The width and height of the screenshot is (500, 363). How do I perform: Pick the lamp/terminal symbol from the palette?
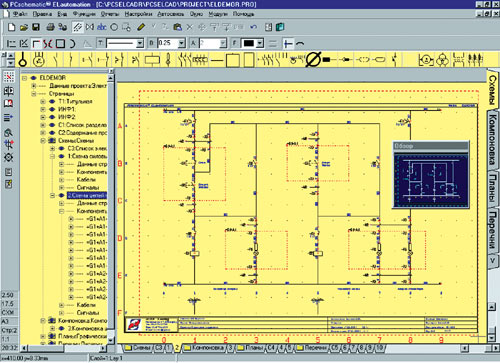23,60
